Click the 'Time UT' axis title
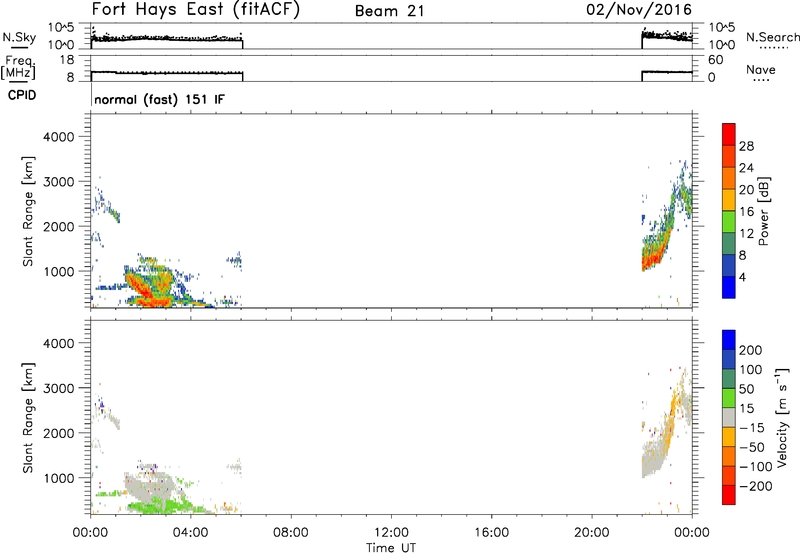This screenshot has height=554, width=800. tap(391, 548)
